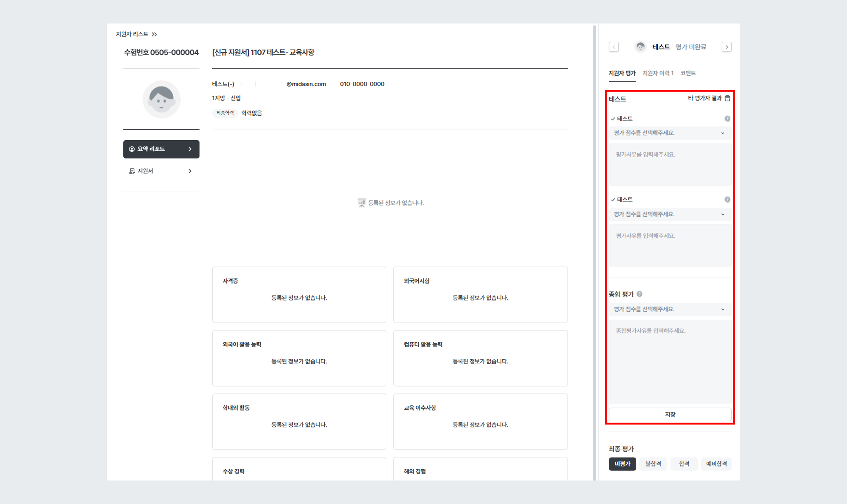Image resolution: width=847 pixels, height=504 pixels.
Task: Go to next applicant arrow button
Action: tap(727, 47)
